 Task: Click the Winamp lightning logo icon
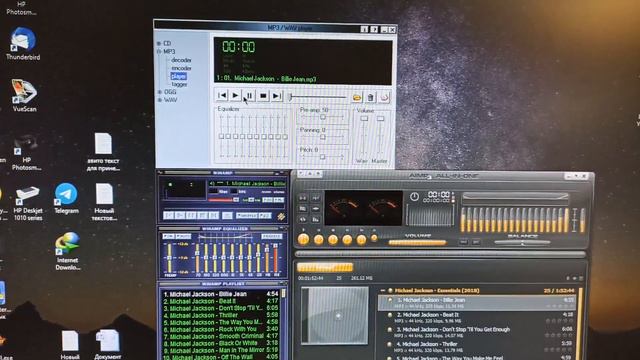pyautogui.click(x=281, y=217)
